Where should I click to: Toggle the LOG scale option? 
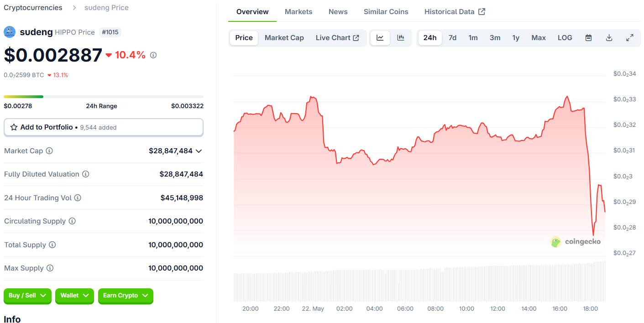565,38
